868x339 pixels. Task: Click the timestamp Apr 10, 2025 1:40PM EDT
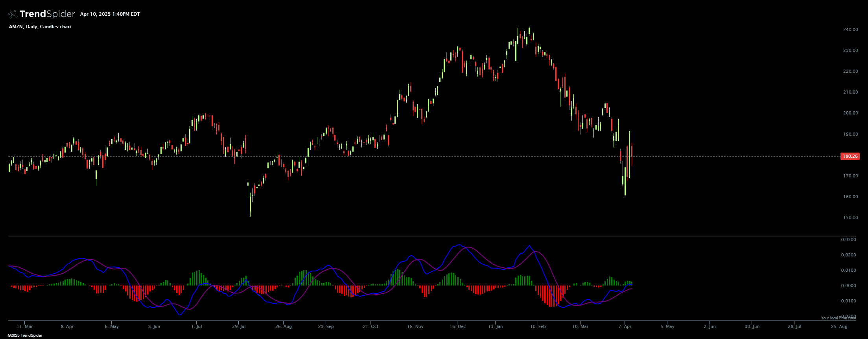[110, 14]
